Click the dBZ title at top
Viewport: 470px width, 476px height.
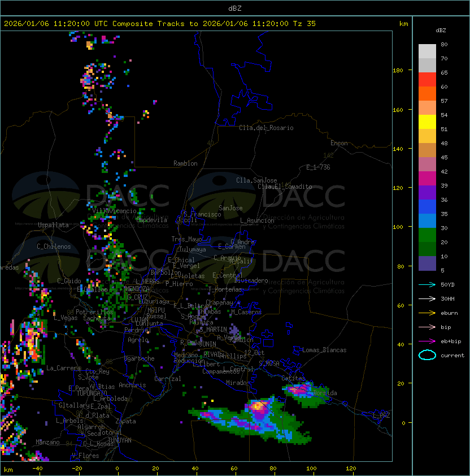235,8
